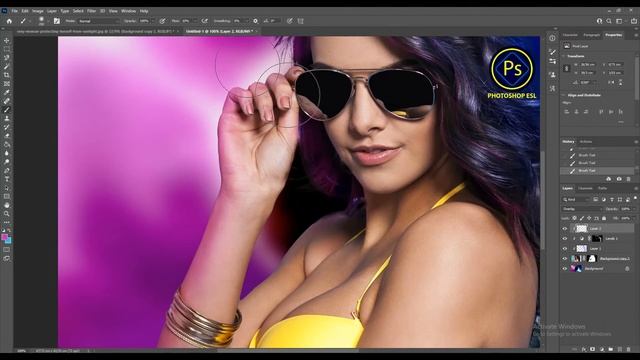Open brush Mode dropdown in options bar
640x360 pixels.
tap(99, 21)
